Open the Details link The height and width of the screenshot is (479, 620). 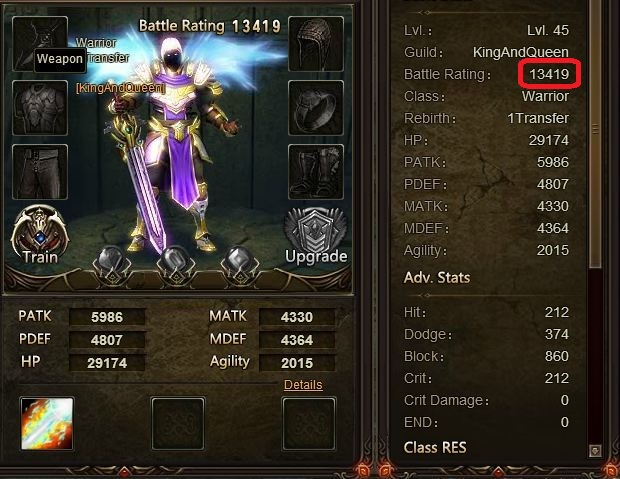coord(303,384)
